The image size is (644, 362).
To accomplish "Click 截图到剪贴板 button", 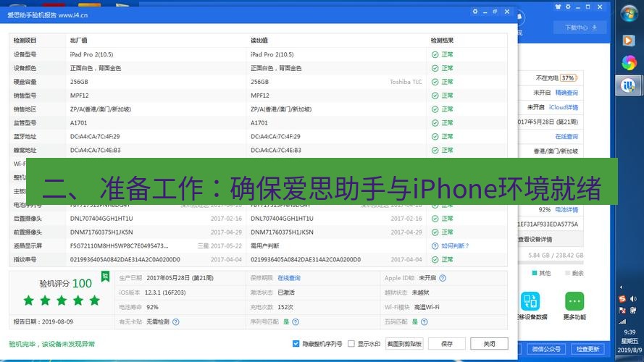I will (404, 344).
